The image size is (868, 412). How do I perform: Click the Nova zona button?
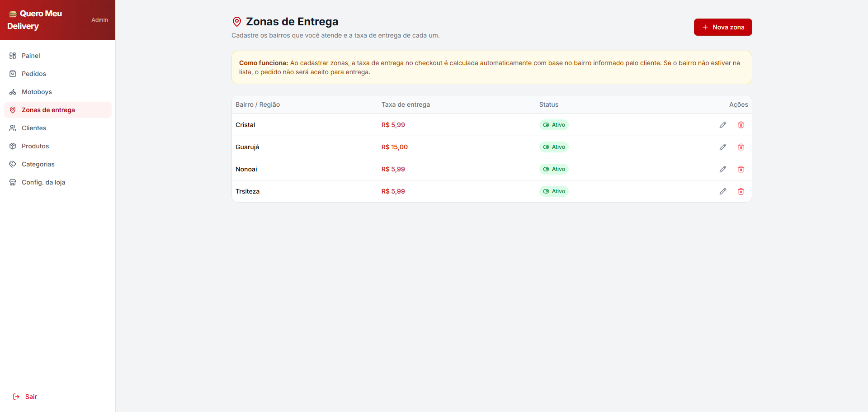(723, 27)
